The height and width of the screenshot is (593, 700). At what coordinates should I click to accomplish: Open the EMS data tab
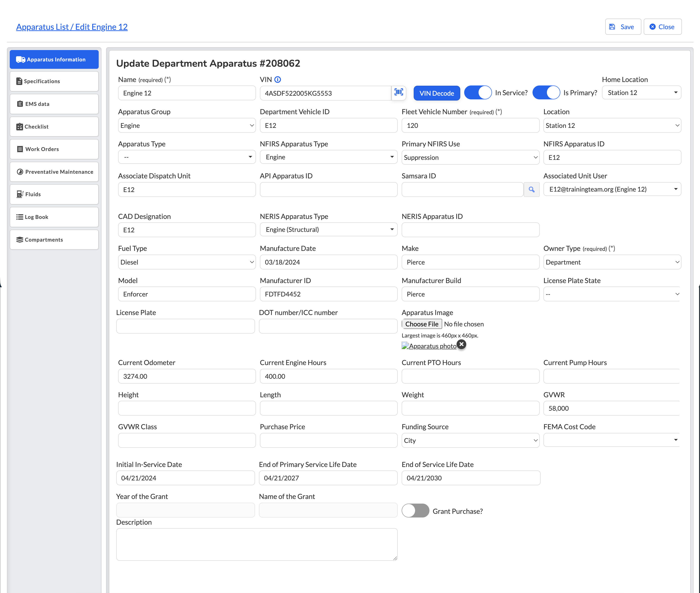click(54, 104)
